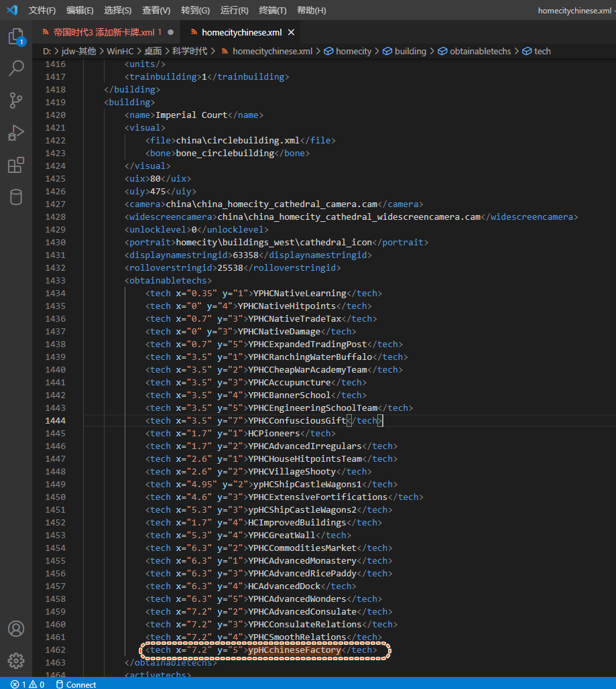The width and height of the screenshot is (616, 689).
Task: Click the opening obtainabletechs tag
Action: pyautogui.click(x=168, y=281)
